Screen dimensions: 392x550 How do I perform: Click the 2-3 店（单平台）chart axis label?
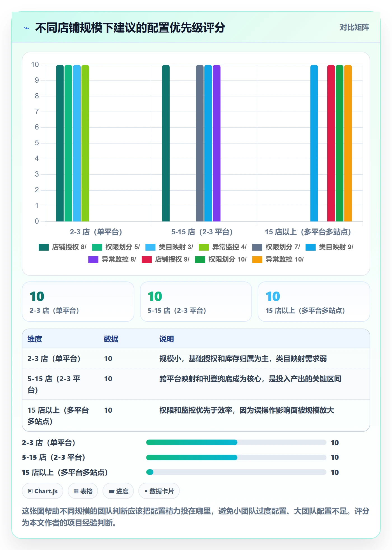(96, 232)
